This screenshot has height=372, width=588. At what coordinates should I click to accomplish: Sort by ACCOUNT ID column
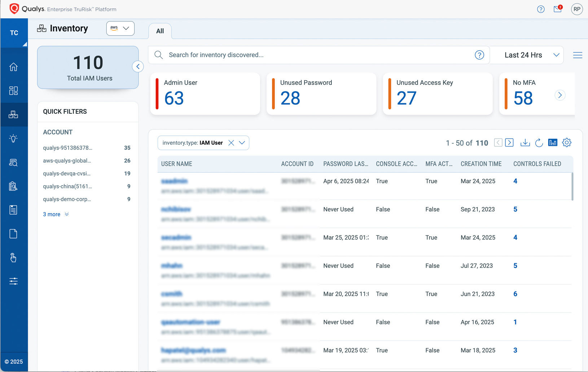(297, 164)
